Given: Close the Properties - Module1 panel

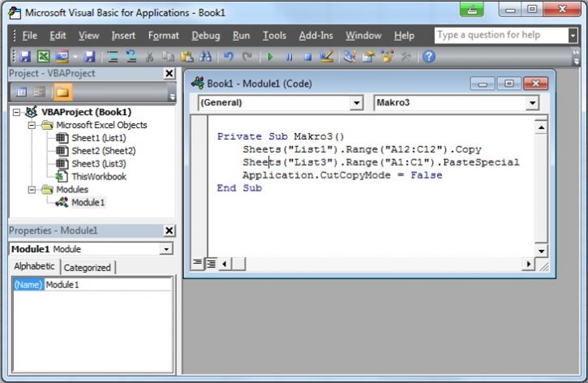Looking at the screenshot, I should coord(170,230).
